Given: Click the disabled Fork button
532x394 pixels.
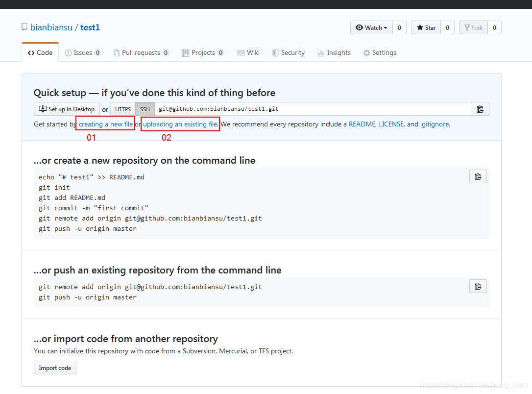Looking at the screenshot, I should [x=474, y=28].
